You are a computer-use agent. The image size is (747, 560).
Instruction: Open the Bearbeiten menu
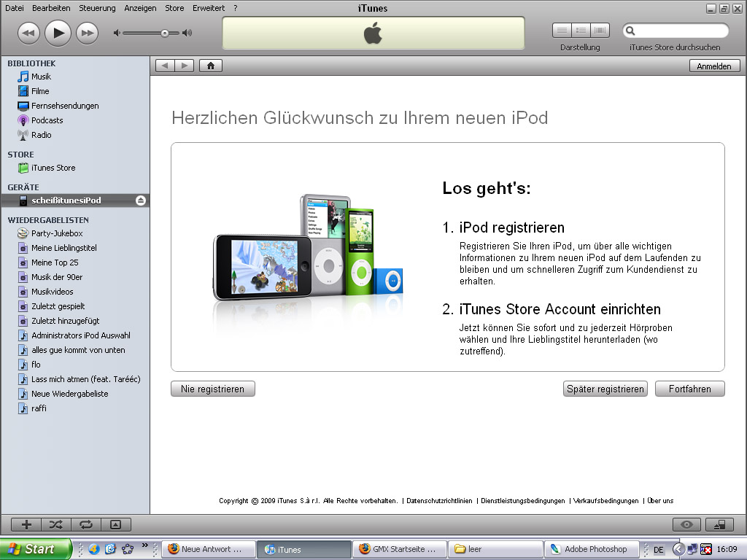pyautogui.click(x=51, y=8)
